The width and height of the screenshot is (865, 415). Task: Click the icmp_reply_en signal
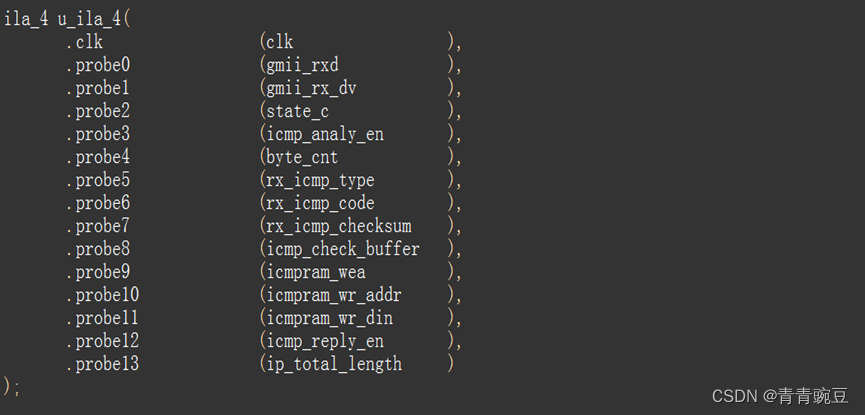pos(325,342)
